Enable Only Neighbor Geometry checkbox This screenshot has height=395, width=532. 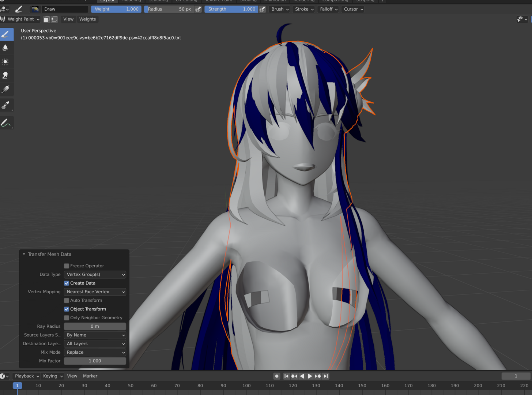click(x=67, y=318)
